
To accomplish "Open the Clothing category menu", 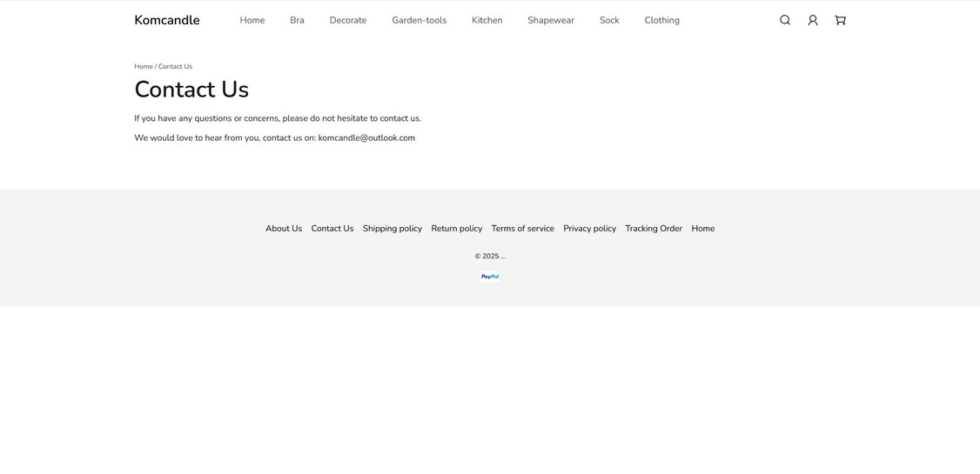I will (x=661, y=20).
